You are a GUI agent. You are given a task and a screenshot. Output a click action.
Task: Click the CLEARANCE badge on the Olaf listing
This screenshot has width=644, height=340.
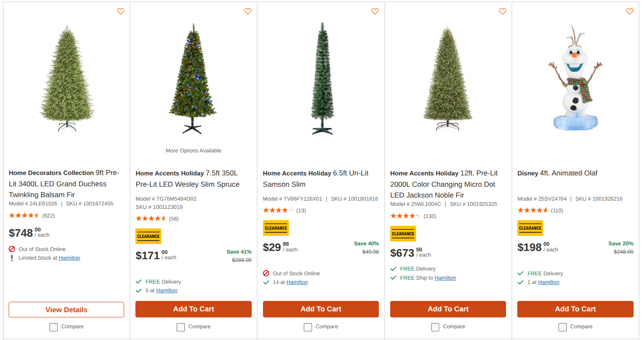point(530,228)
